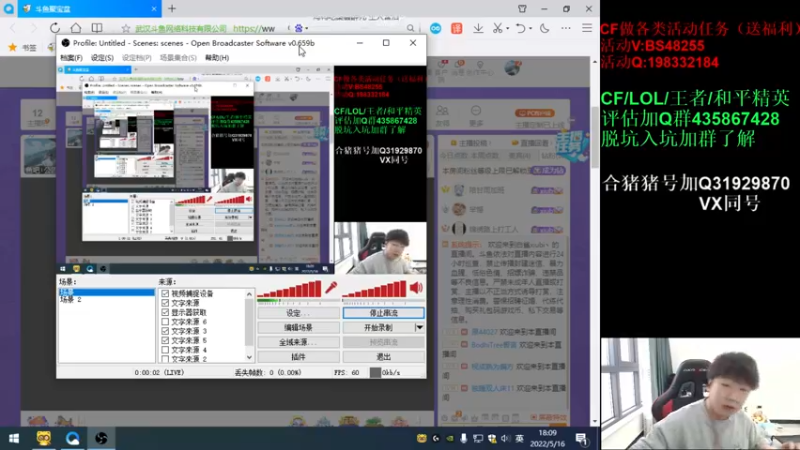Click the undo closed-tab arrow icon
This screenshot has width=800, height=450.
coord(520,29)
